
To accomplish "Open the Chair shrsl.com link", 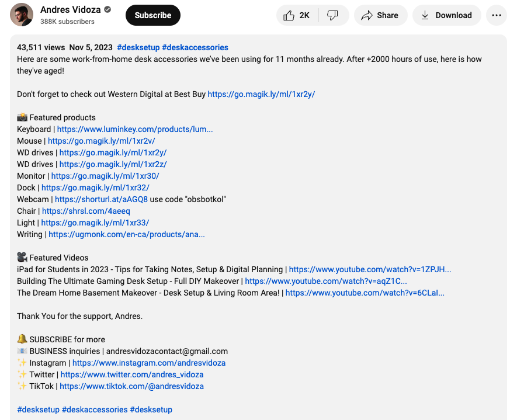I will (x=86, y=211).
